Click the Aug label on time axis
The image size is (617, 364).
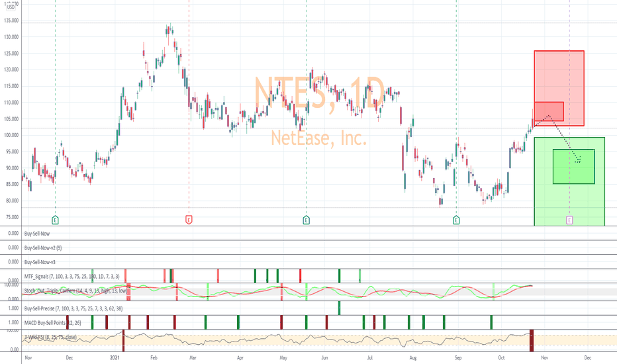tap(413, 357)
